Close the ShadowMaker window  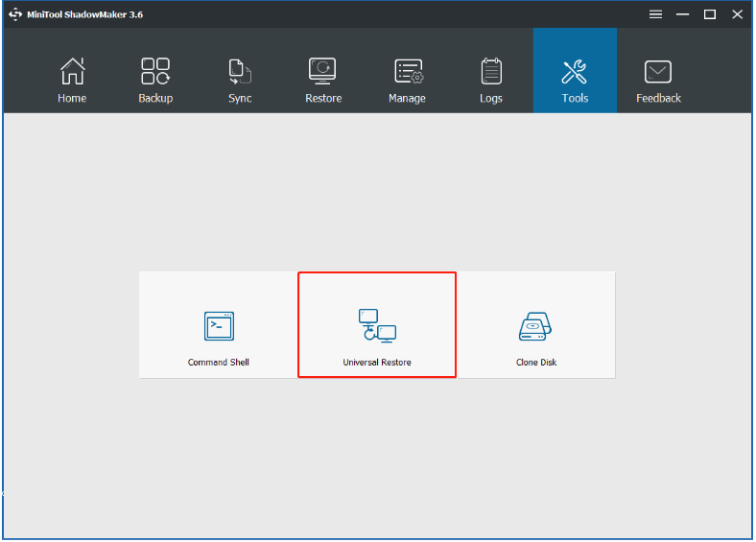737,14
